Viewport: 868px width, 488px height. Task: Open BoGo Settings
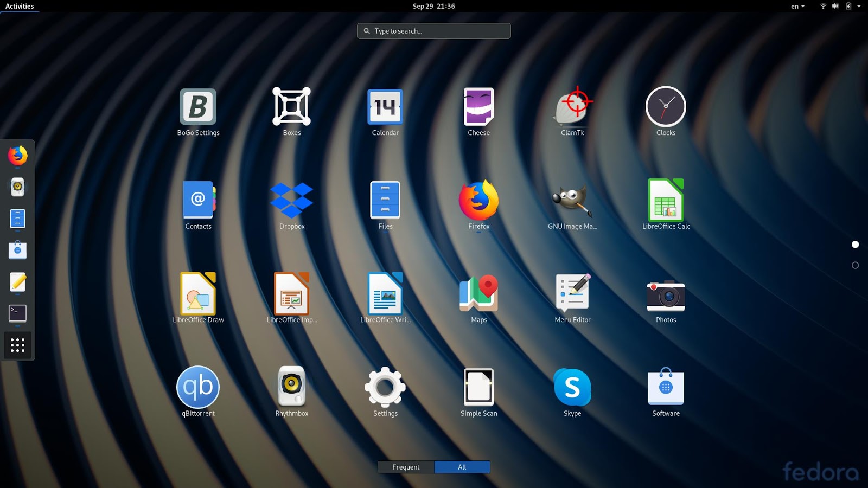(197, 106)
